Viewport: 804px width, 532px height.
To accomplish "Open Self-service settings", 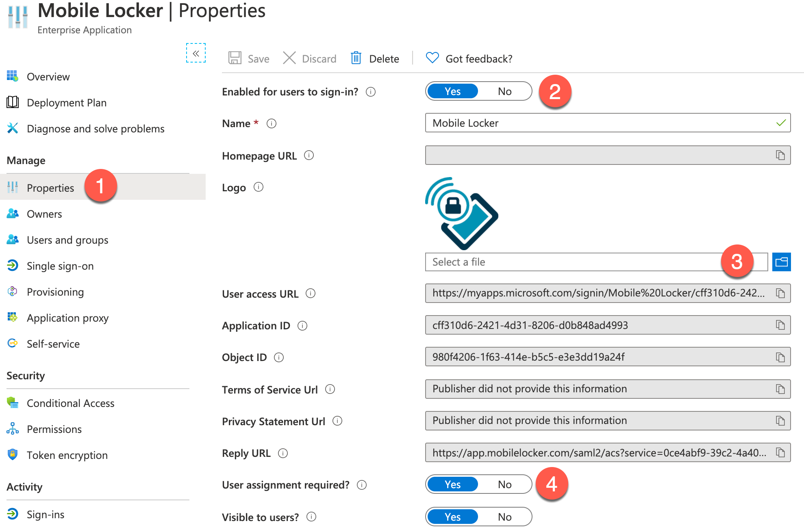I will pyautogui.click(x=53, y=344).
